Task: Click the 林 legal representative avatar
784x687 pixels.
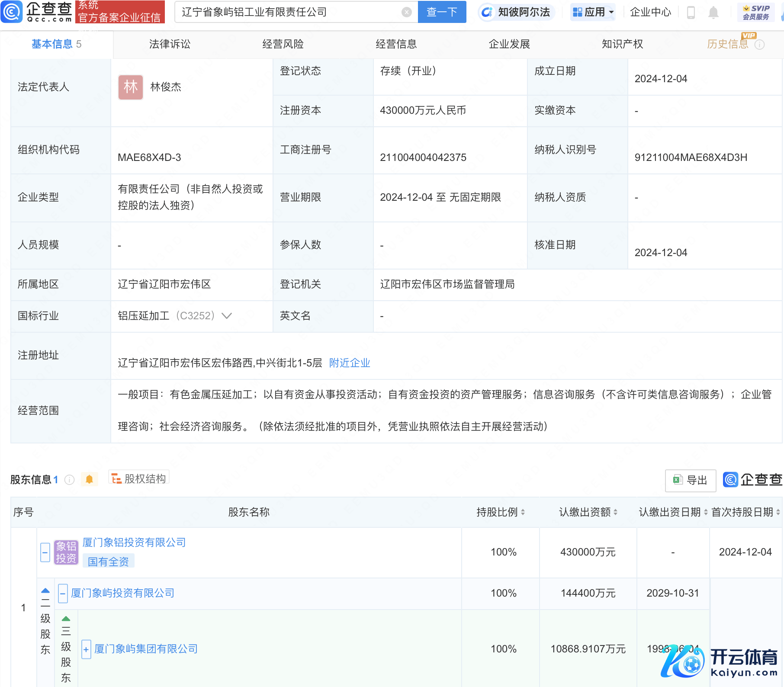Action: pos(131,87)
